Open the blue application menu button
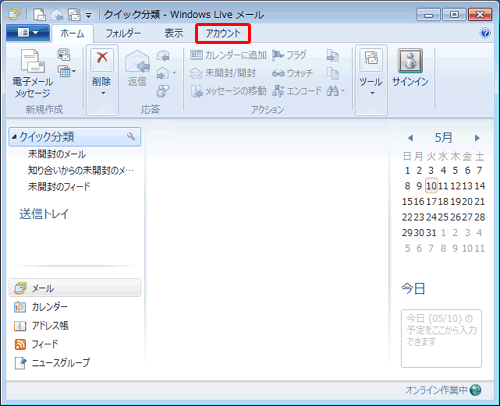 coord(28,33)
